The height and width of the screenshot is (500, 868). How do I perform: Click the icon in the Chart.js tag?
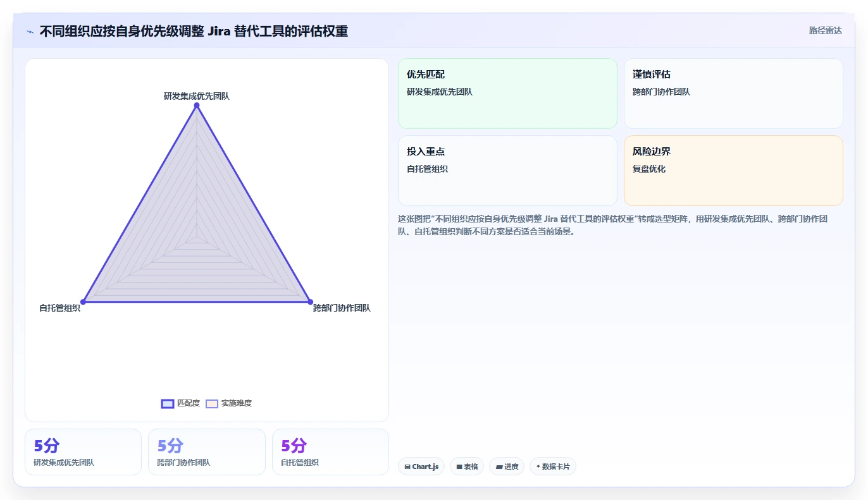[x=407, y=467]
